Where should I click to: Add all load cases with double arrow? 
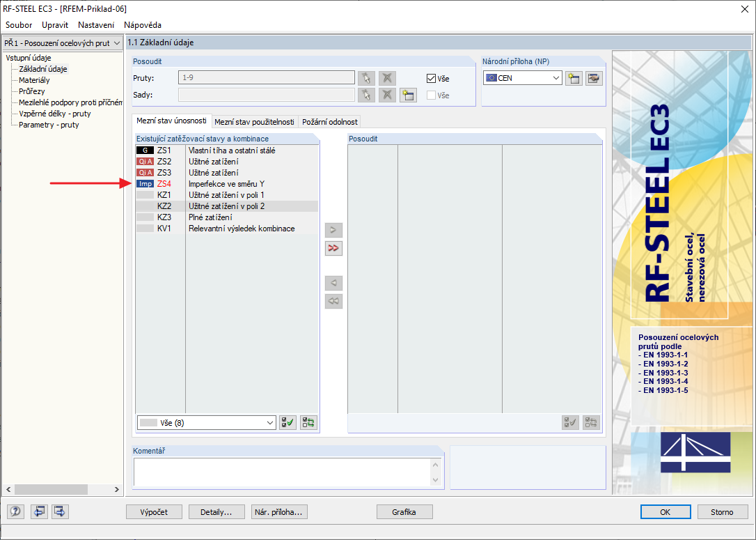[333, 248]
